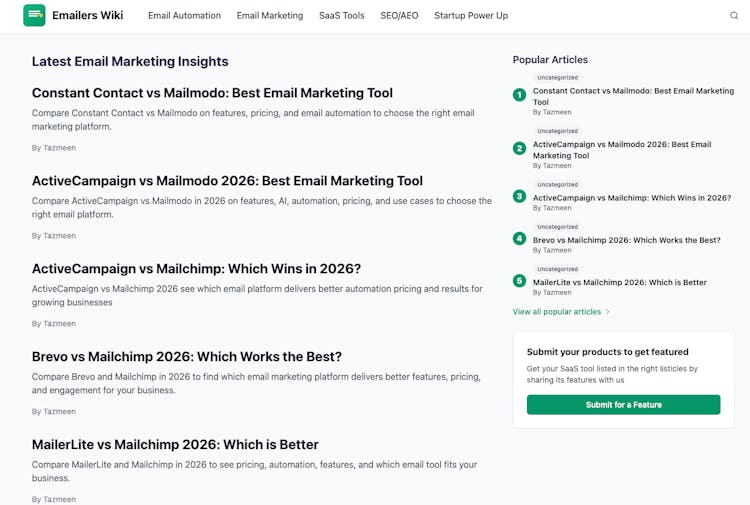Open Constant Contact vs Mailmodo main article
The width and height of the screenshot is (750, 505).
pos(212,93)
